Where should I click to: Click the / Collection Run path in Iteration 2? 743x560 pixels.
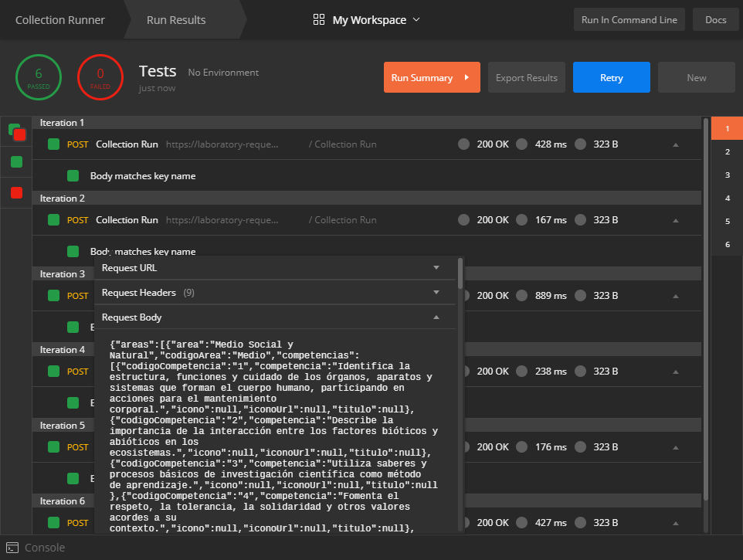[343, 220]
